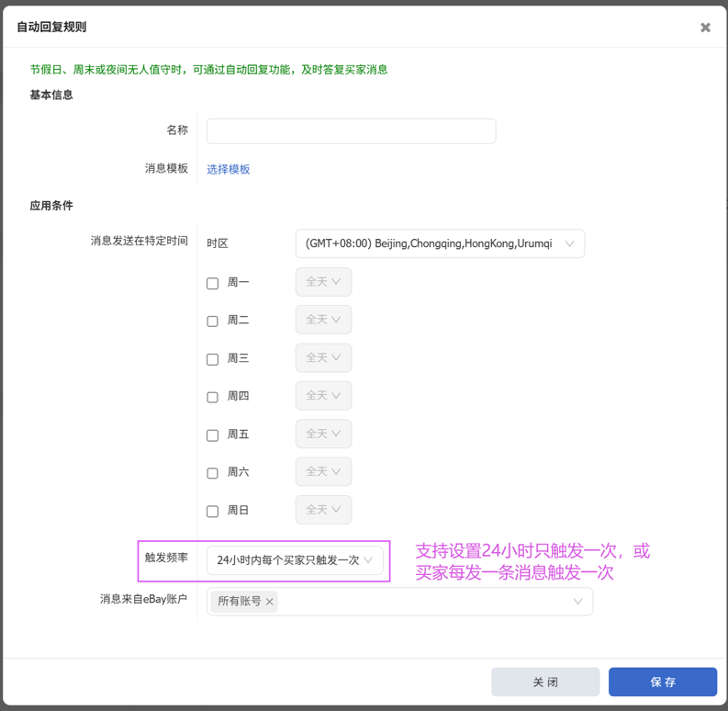Close the auto-reply rule dialog via X
728x711 pixels.
click(x=705, y=28)
